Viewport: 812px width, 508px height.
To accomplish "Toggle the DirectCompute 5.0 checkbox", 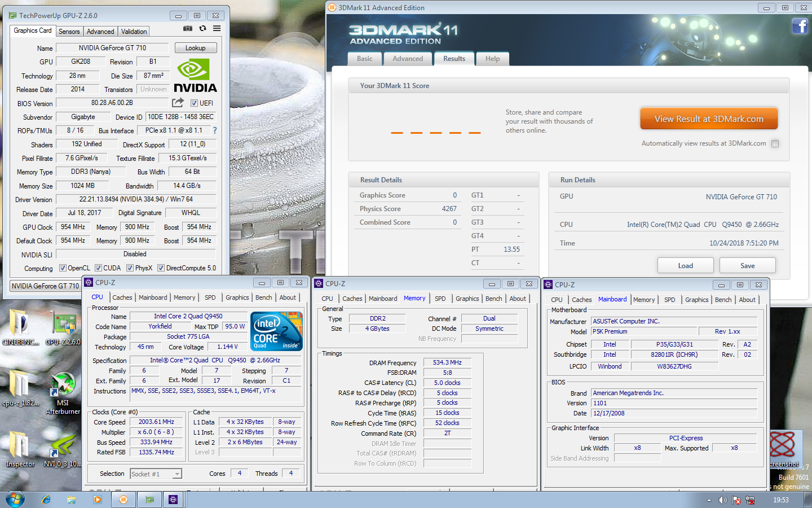I will pyautogui.click(x=161, y=268).
